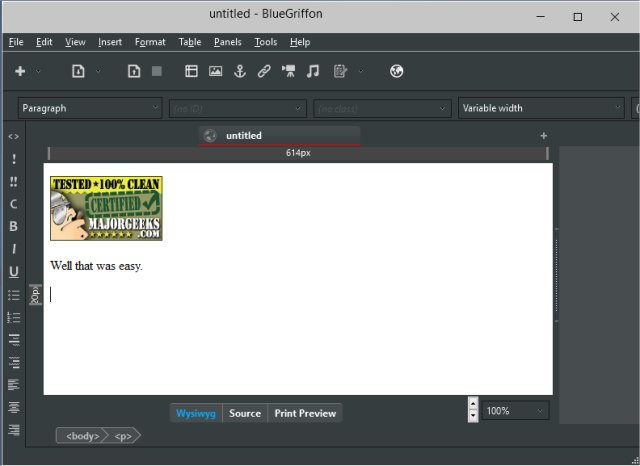Expand the open file dropdown arrow

tap(98, 71)
